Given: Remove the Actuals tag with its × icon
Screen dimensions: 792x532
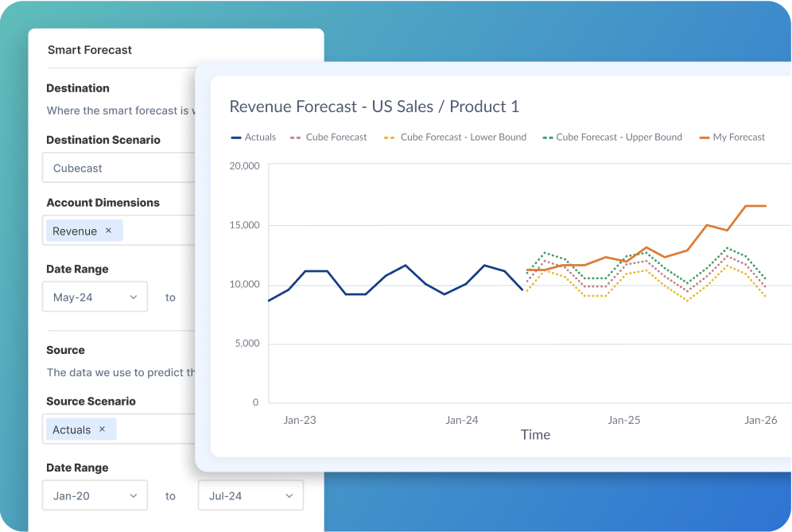Looking at the screenshot, I should click(x=102, y=429).
